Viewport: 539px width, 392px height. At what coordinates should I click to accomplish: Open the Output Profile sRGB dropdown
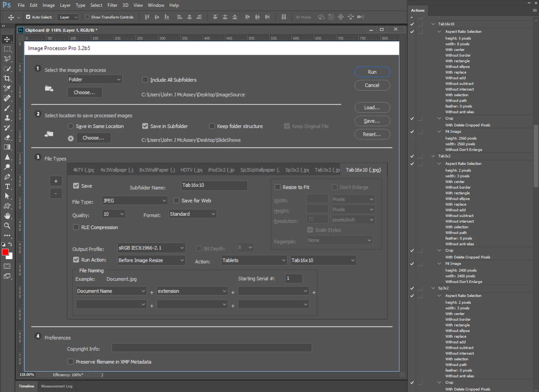[151, 248]
